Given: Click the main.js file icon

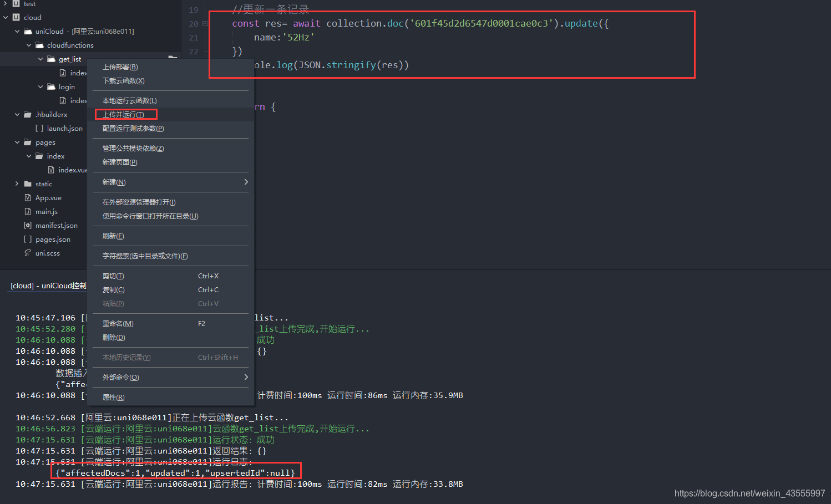Looking at the screenshot, I should [x=28, y=211].
